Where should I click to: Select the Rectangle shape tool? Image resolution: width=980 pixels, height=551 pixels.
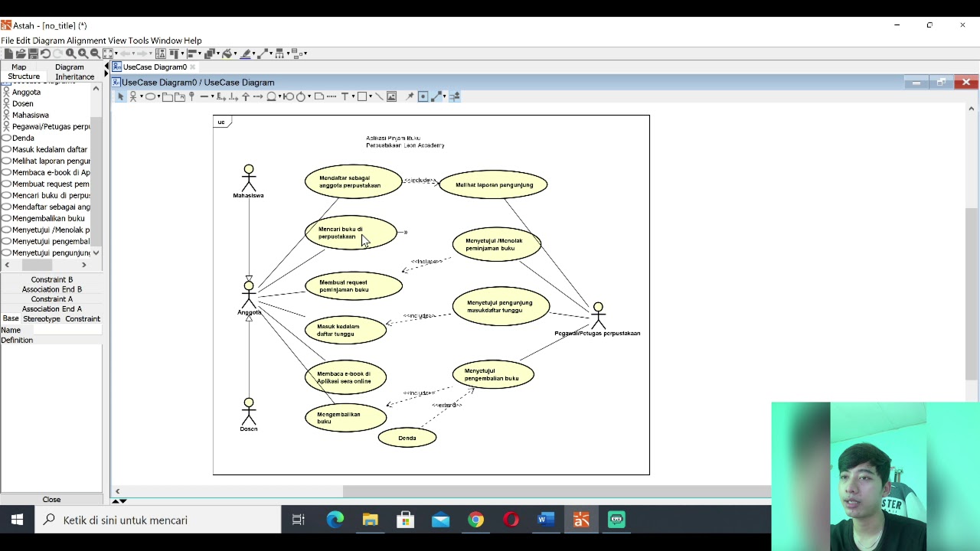[361, 96]
